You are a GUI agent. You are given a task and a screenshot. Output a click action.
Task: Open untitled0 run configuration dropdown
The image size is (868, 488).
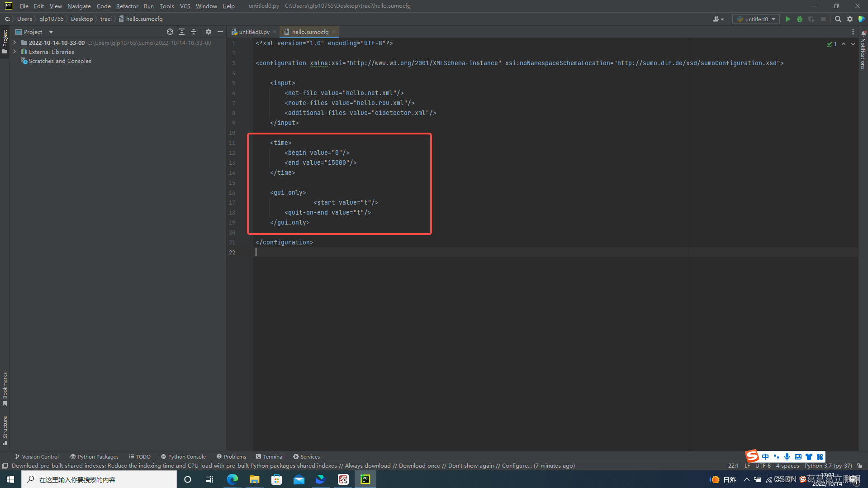(756, 19)
